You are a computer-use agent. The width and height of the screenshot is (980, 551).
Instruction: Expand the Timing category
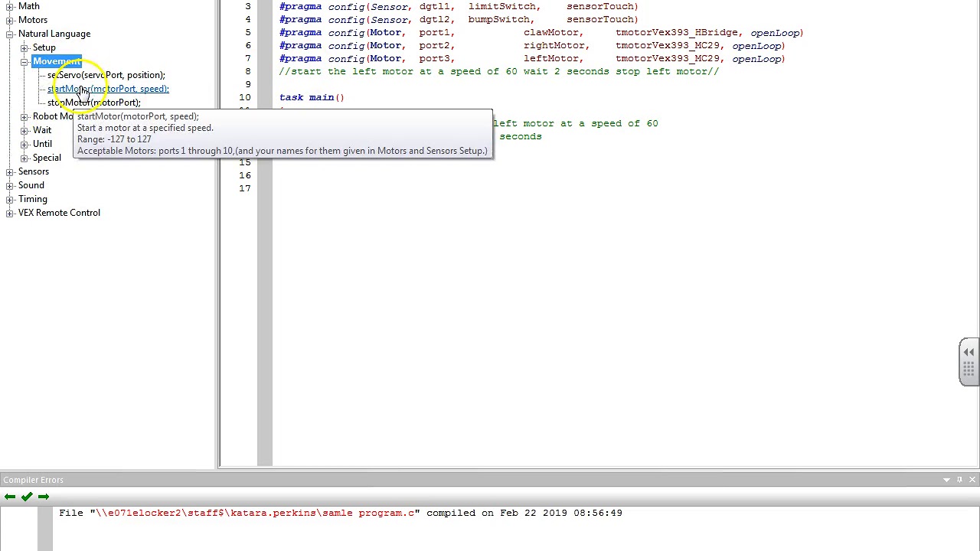coord(10,199)
